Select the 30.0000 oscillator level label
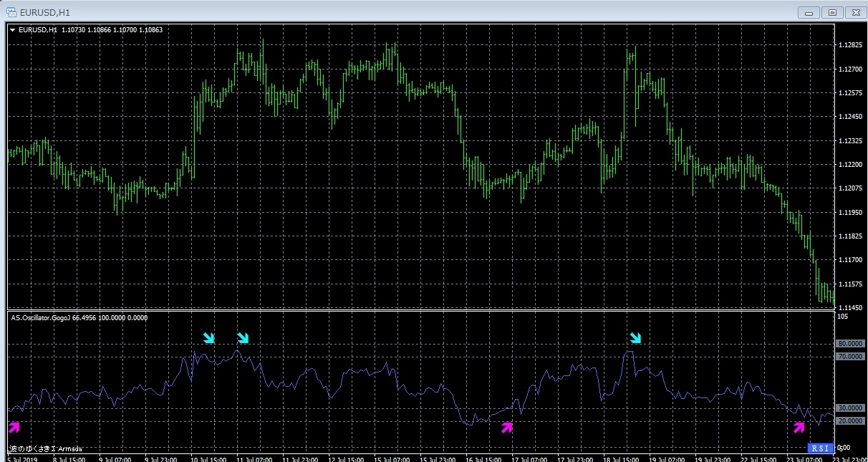 coord(849,408)
